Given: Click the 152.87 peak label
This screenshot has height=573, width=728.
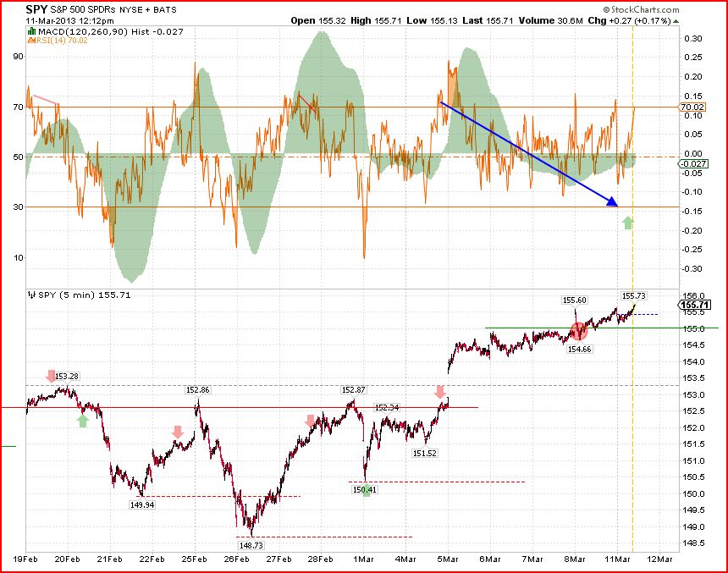Looking at the screenshot, I should tap(353, 389).
